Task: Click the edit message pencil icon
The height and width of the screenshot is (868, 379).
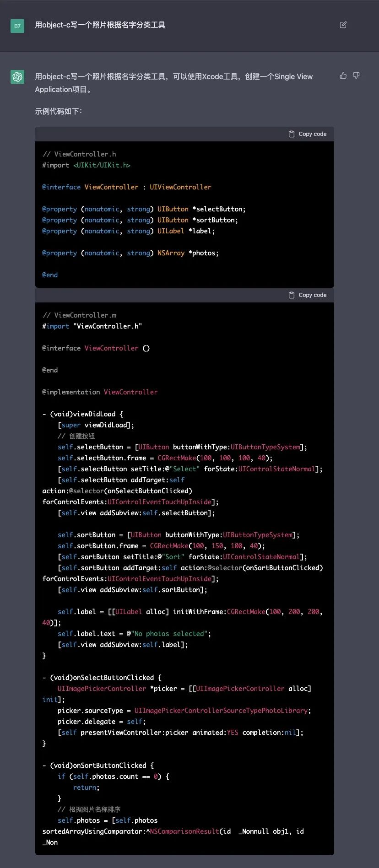Action: tap(343, 25)
